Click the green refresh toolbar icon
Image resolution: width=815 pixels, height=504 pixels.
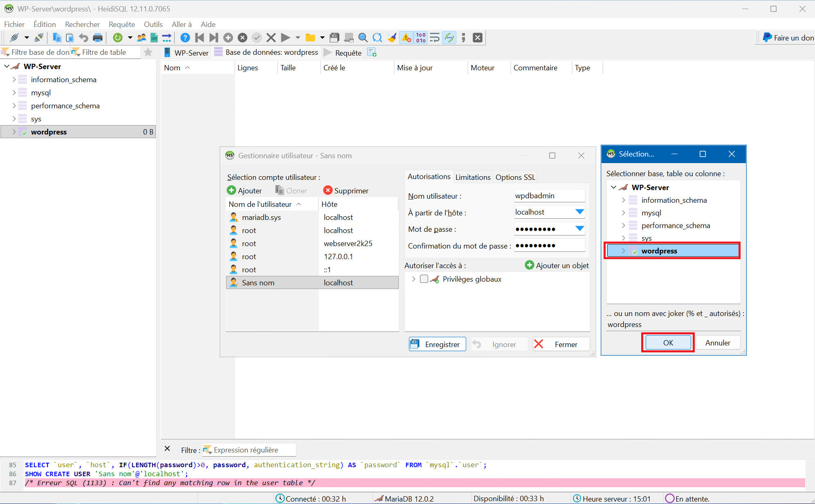coord(118,38)
